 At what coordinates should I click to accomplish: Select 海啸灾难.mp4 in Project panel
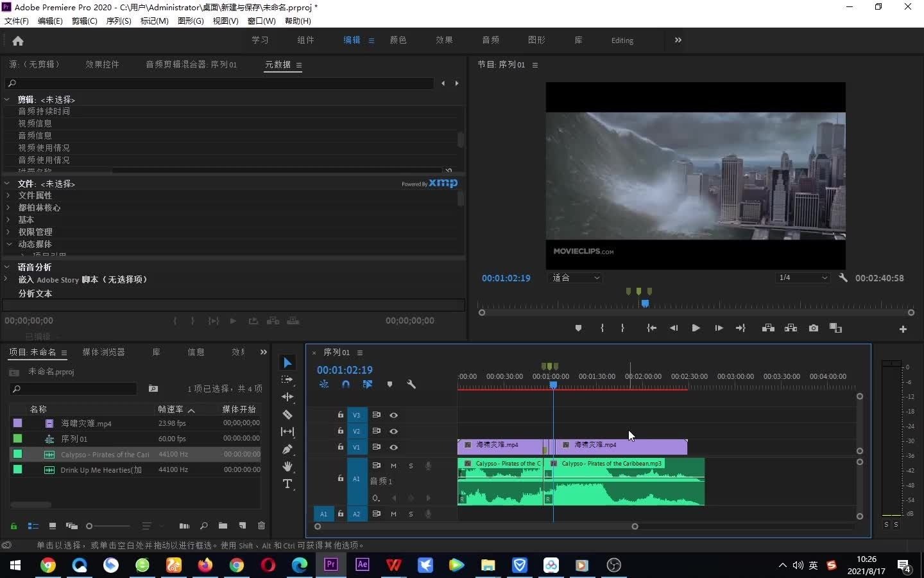[x=86, y=423]
